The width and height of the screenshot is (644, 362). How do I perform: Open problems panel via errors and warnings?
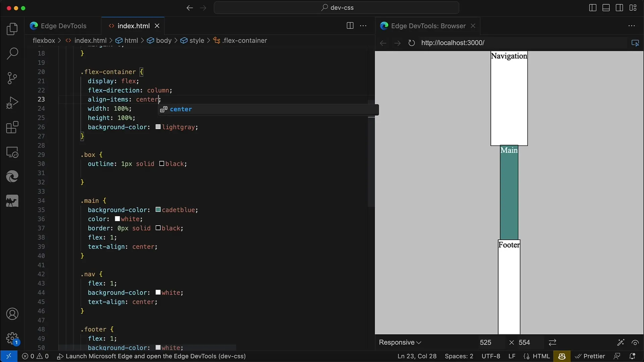point(35,356)
